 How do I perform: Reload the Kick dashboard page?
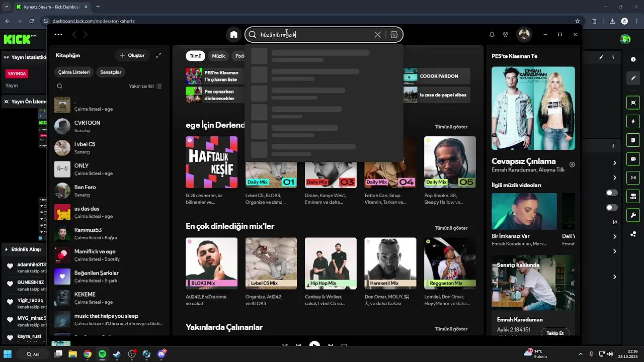[31, 21]
